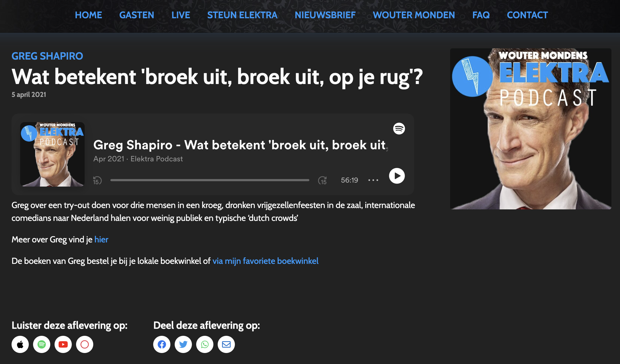Click the red circle podcast platform icon
The width and height of the screenshot is (620, 364).
click(x=85, y=344)
